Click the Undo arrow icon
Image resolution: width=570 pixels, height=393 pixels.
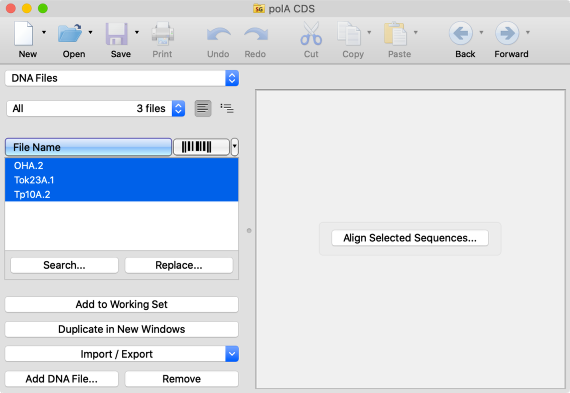pos(218,35)
